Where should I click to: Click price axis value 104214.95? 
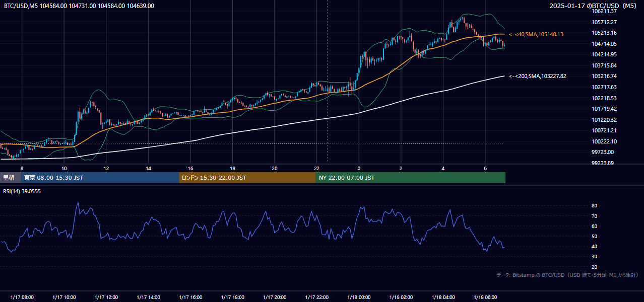click(605, 54)
